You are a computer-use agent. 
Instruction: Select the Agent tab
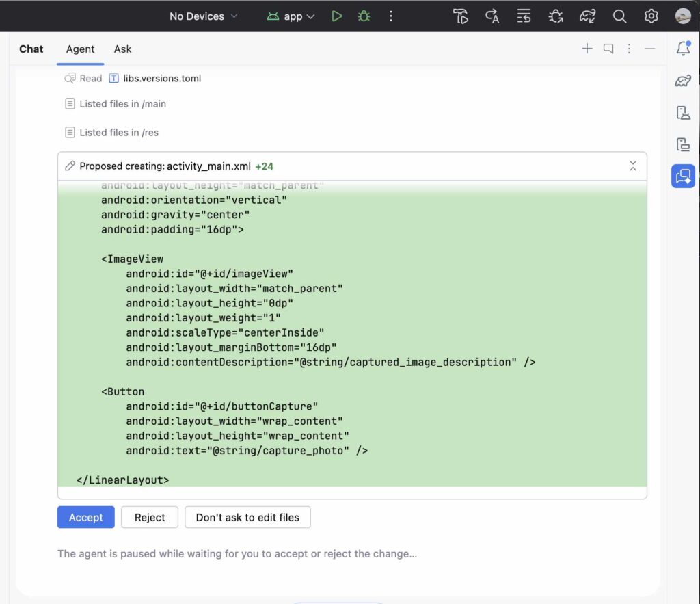(x=81, y=49)
